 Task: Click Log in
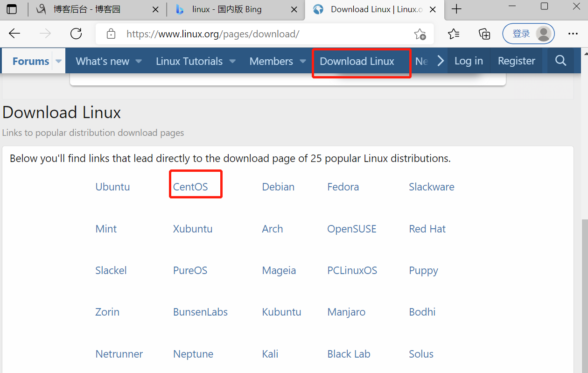(469, 61)
